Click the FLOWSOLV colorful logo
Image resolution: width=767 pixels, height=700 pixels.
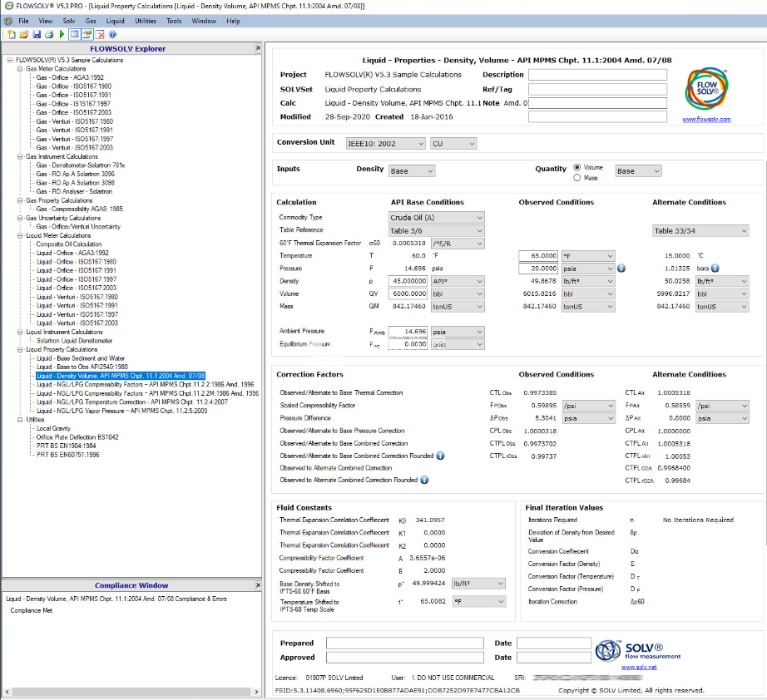click(x=706, y=89)
